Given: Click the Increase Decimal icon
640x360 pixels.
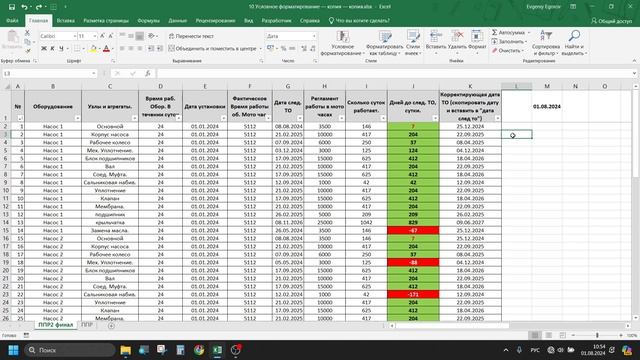Looking at the screenshot, I should 304,49.
